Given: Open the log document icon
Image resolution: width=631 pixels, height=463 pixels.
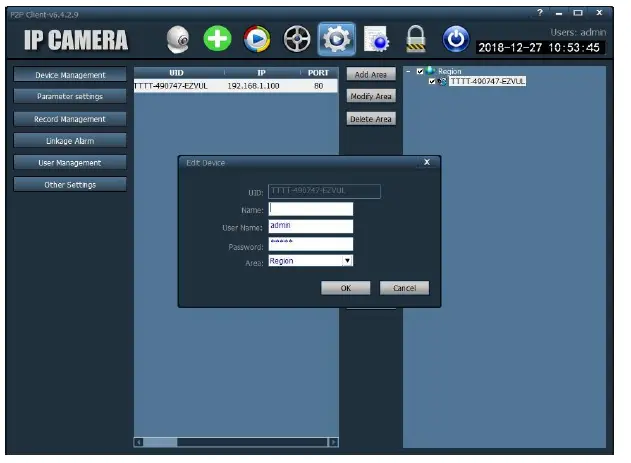Looking at the screenshot, I should tap(376, 39).
